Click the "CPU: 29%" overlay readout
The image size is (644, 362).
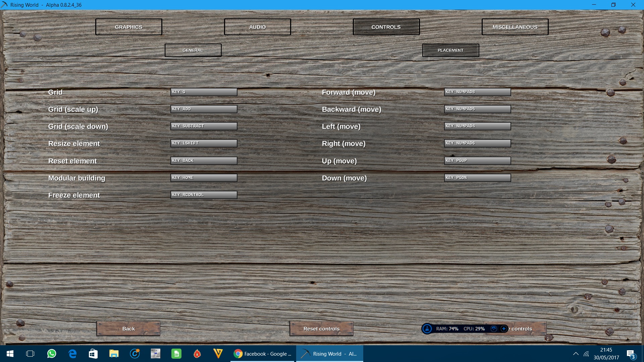[x=474, y=329]
